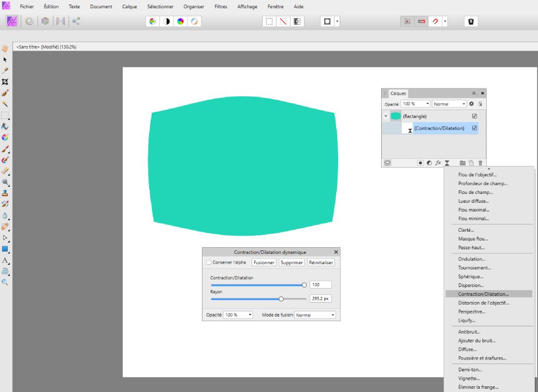This screenshot has height=392, width=538.
Task: Open filter dialog Opacité dropdown
Action: tap(250, 315)
